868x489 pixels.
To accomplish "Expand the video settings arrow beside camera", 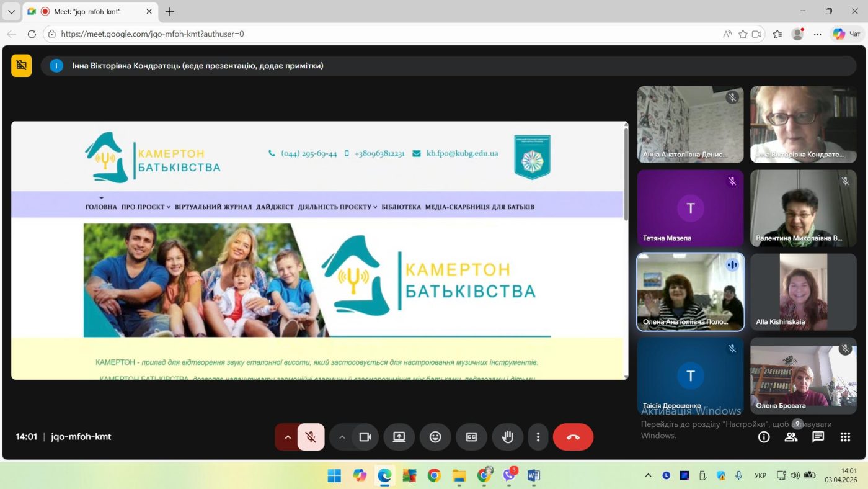I will (342, 437).
